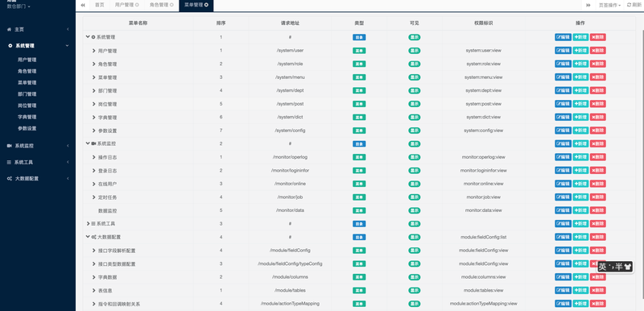Collapse the 系统管理 table row

[88, 37]
